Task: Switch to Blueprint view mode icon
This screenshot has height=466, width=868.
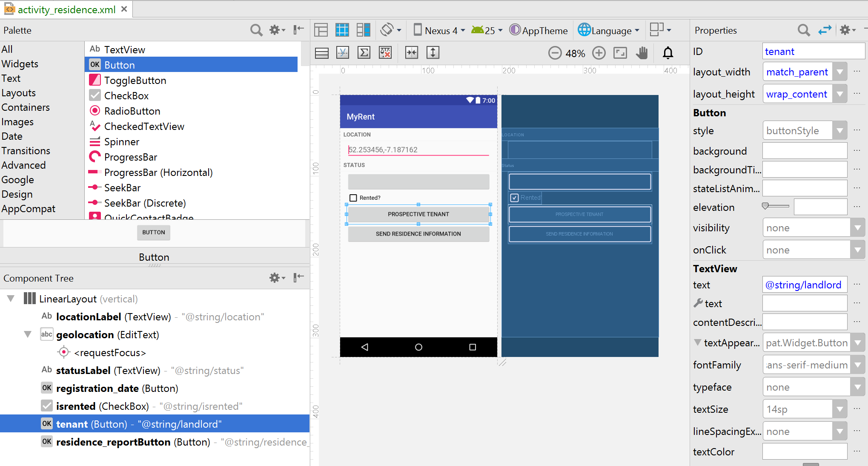Action: [342, 30]
